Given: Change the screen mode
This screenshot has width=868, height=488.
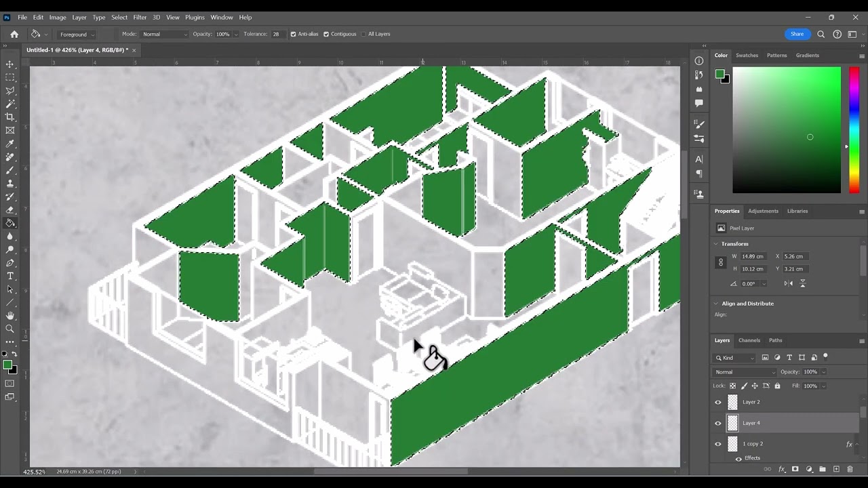Looking at the screenshot, I should pyautogui.click(x=10, y=397).
